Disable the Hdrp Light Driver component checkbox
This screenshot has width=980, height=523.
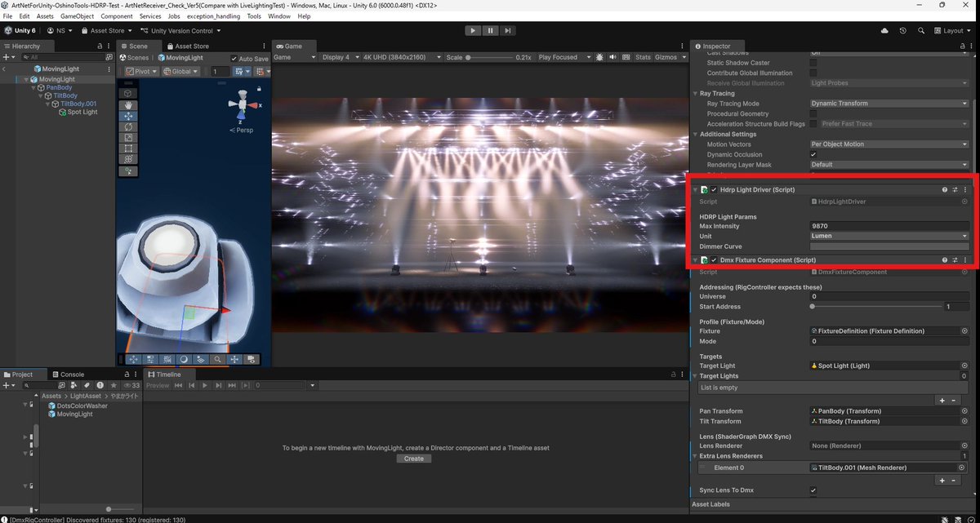point(714,189)
